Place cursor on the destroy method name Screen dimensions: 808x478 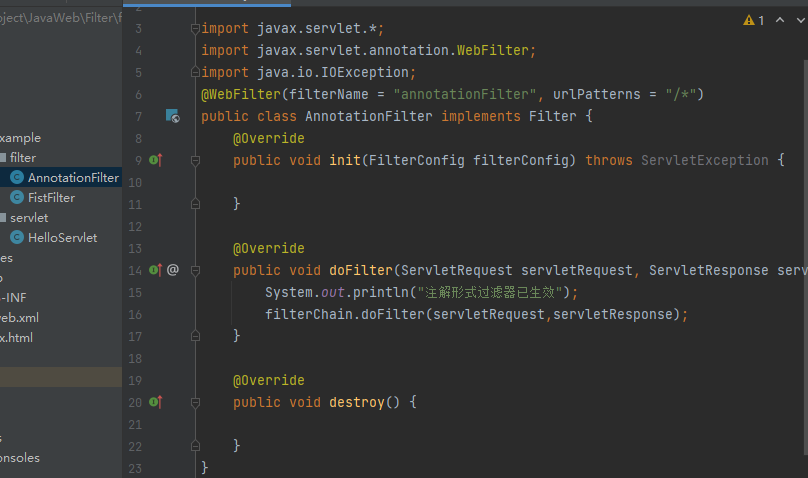[357, 402]
